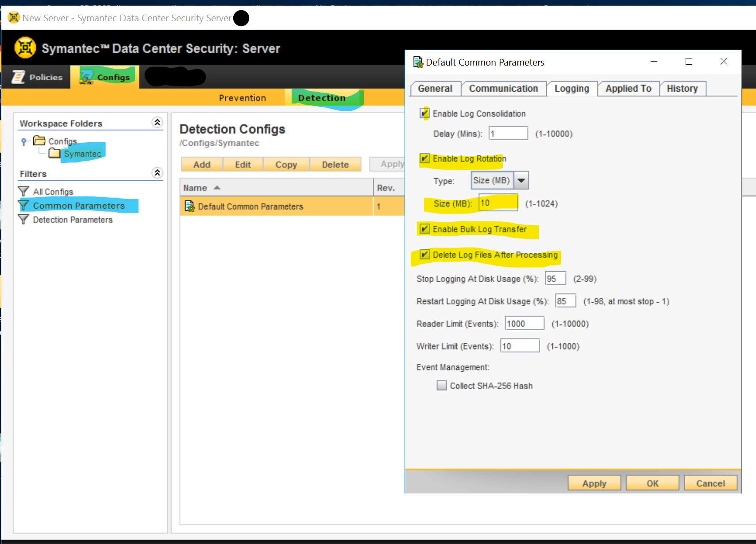
Task: Switch to the Communication tab
Action: tap(503, 89)
